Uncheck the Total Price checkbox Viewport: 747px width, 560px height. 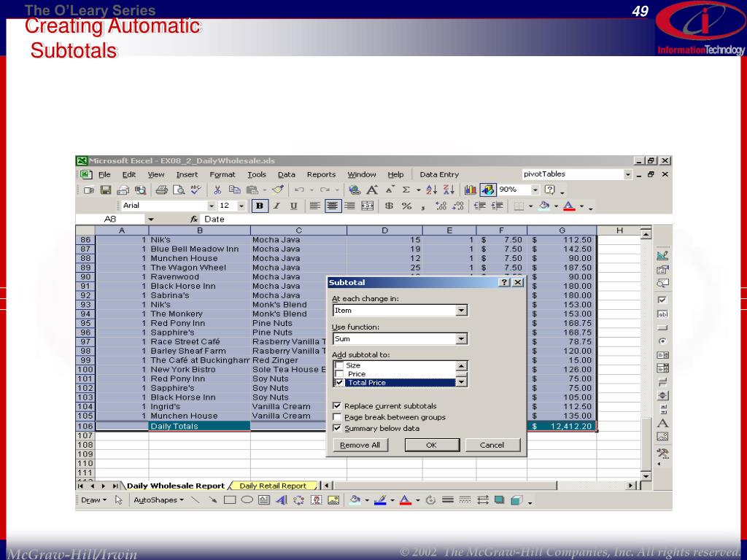click(339, 382)
